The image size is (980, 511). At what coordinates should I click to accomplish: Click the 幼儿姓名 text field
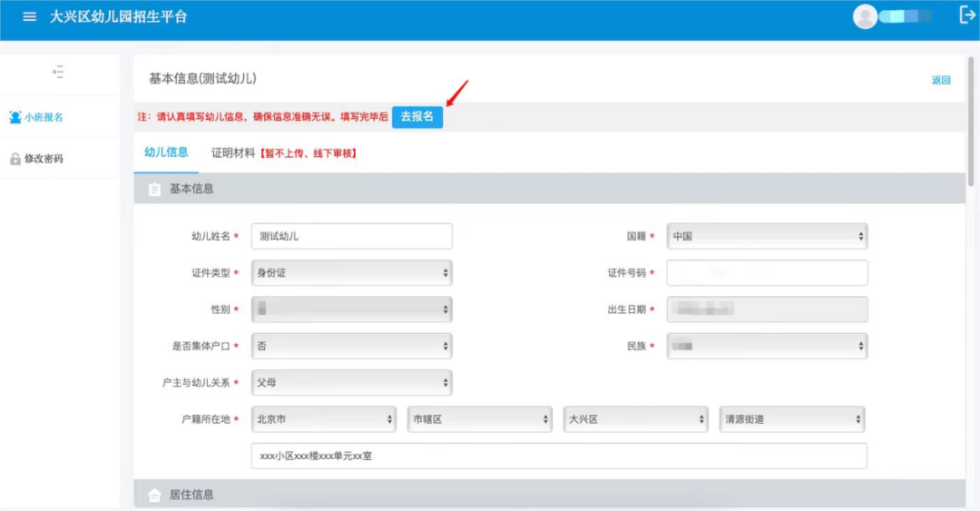tap(351, 236)
